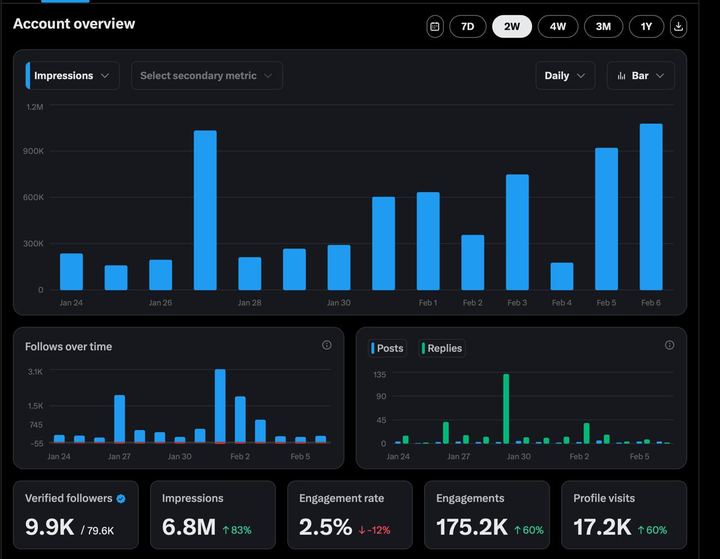Click the Account overview heading

point(74,24)
